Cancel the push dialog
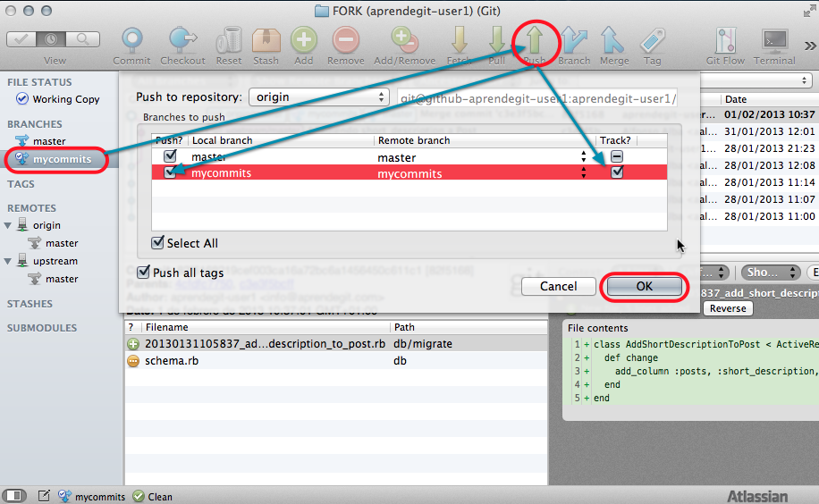This screenshot has height=504, width=819. [558, 286]
